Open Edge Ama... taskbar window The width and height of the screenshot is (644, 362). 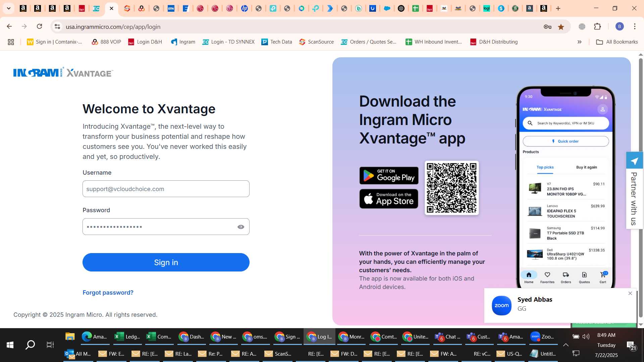[94, 337]
